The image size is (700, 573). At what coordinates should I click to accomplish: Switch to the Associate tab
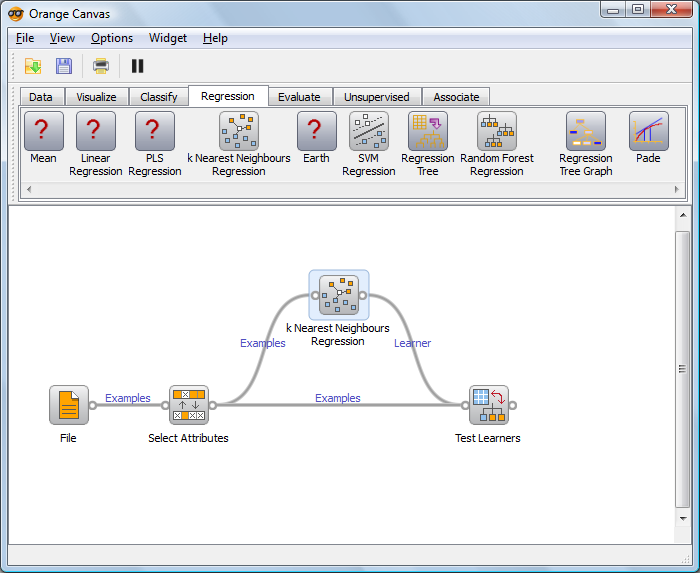(x=456, y=97)
